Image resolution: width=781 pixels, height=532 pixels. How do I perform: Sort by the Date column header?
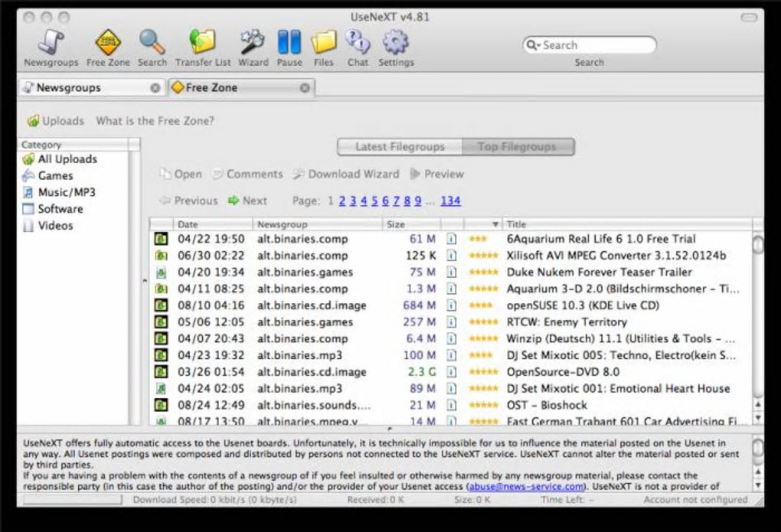click(213, 224)
